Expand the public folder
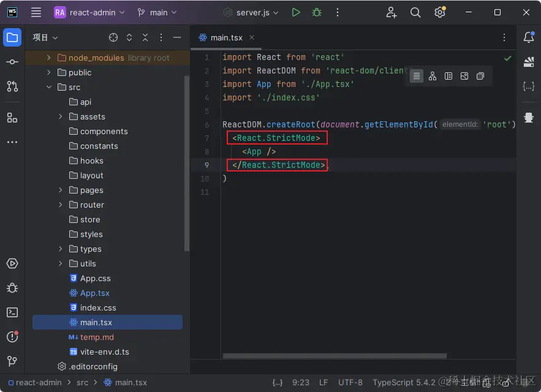 [x=48, y=72]
